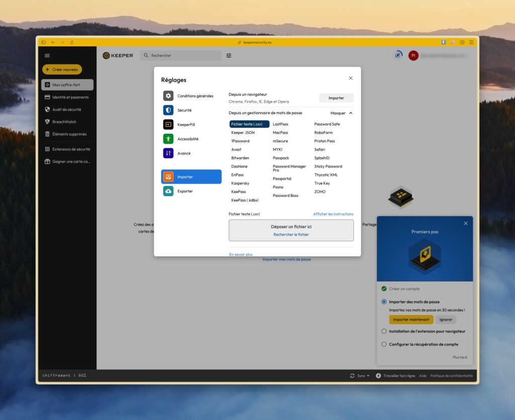Viewport: 515px width, 420px height.
Task: Select Password Manager Pro import source
Action: [x=289, y=168]
